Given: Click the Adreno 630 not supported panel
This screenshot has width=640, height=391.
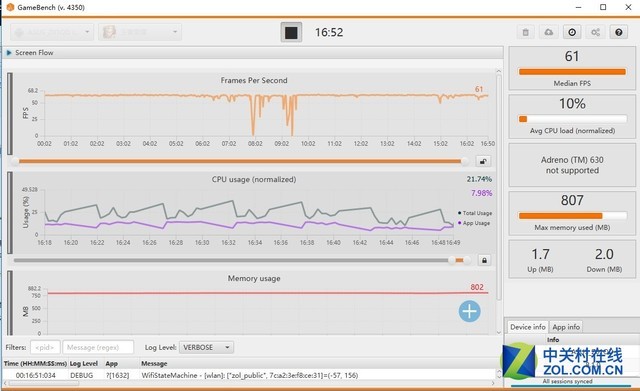Looking at the screenshot, I should (x=572, y=165).
